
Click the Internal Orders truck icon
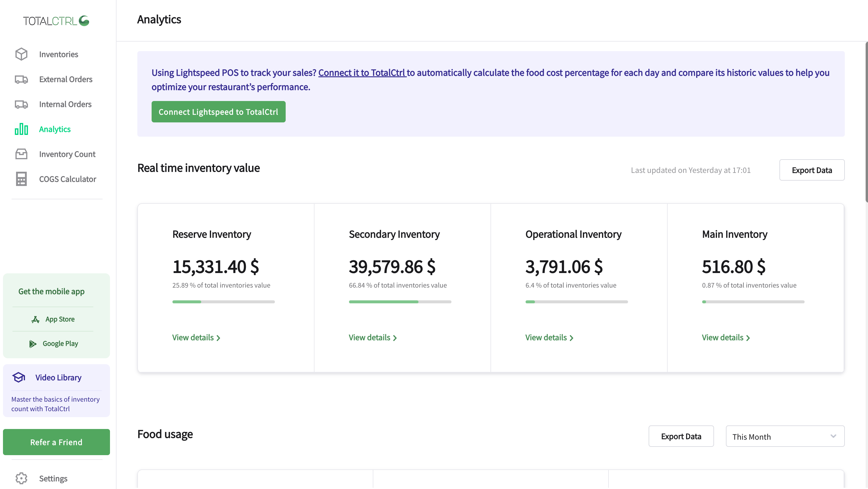coord(21,104)
